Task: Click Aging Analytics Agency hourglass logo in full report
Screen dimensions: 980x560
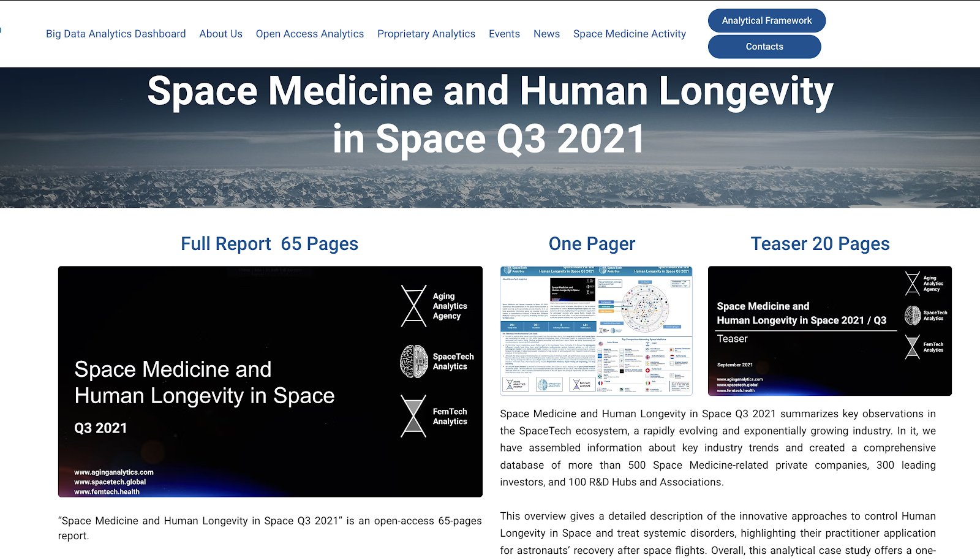Action: pos(413,306)
